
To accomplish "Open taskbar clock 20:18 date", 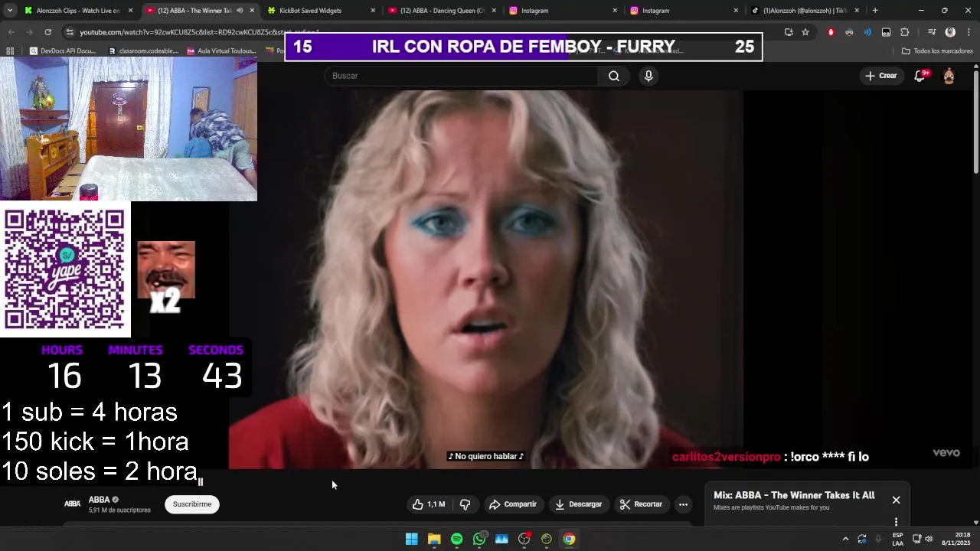I will [x=956, y=539].
